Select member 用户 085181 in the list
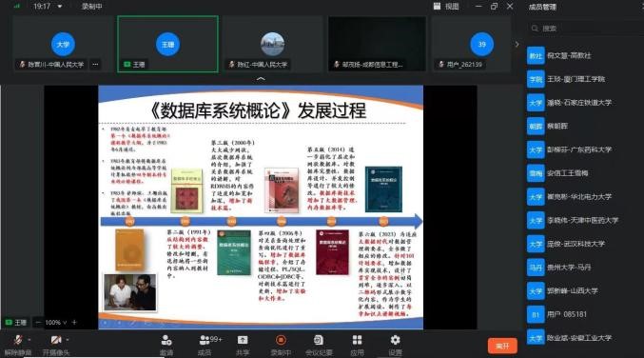This screenshot has height=358, width=644. (x=585, y=314)
